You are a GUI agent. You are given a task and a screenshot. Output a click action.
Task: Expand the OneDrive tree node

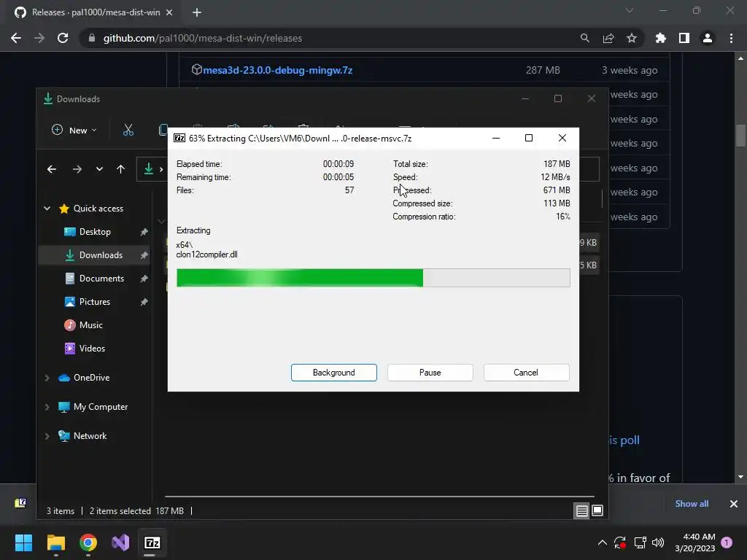[47, 378]
